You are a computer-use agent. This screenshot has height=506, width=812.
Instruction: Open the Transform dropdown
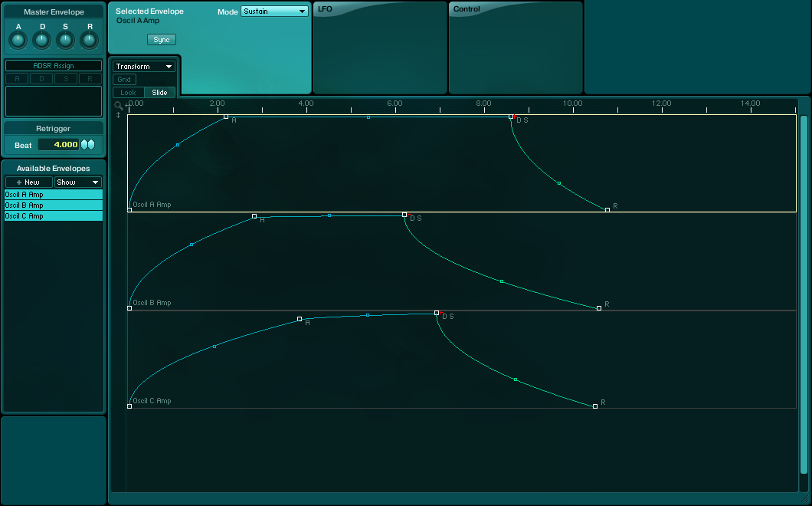tap(144, 67)
